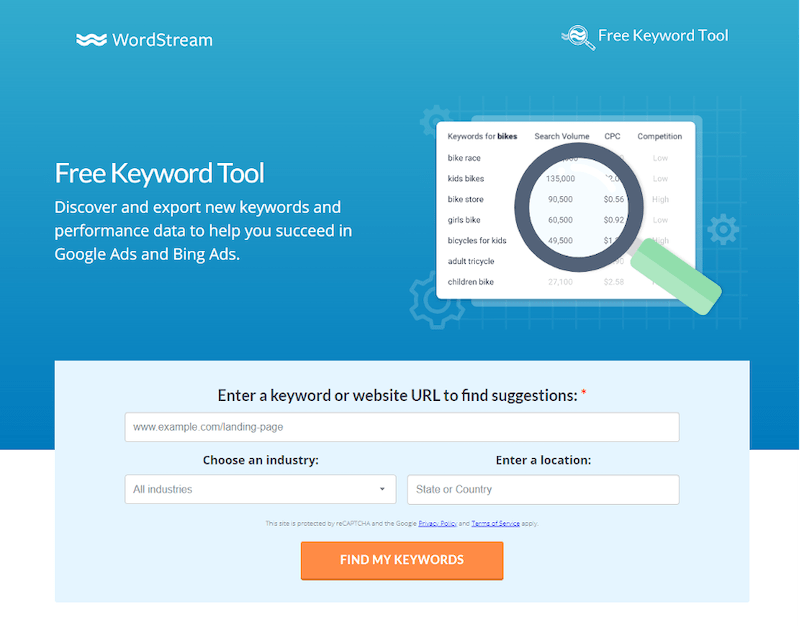
Task: Click 'adult tricycle' keyword in illustration
Action: pos(471,261)
